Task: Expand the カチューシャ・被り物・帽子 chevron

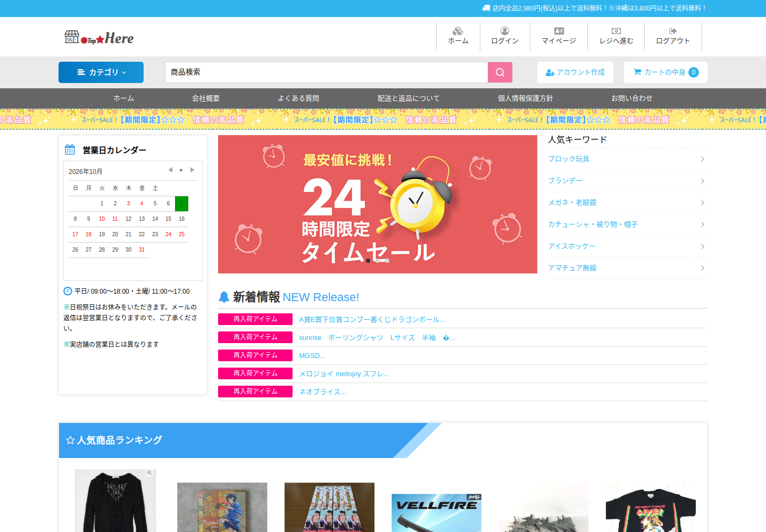Action: (x=703, y=225)
